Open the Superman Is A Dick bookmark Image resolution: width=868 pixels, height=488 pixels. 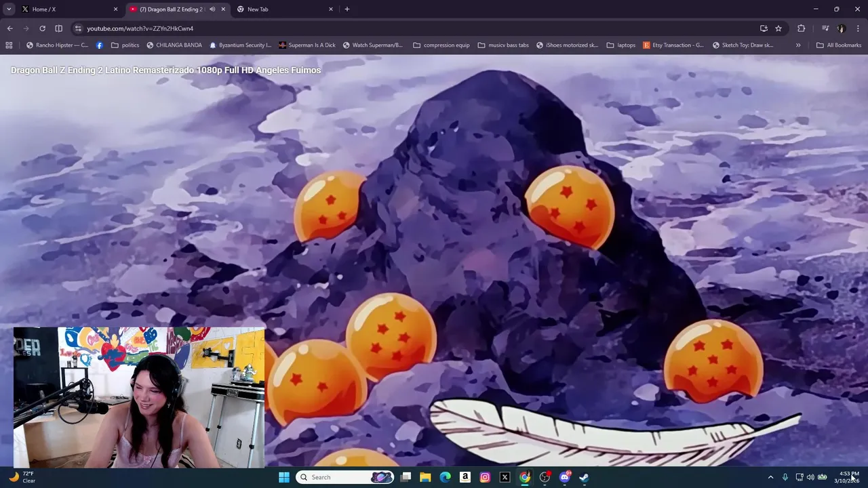(307, 45)
